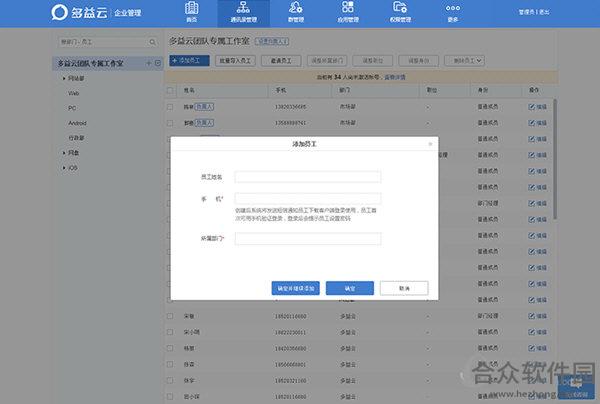600x404 pixels.
Task: Focus the 手机 input field in the dialog
Action: click(308, 199)
